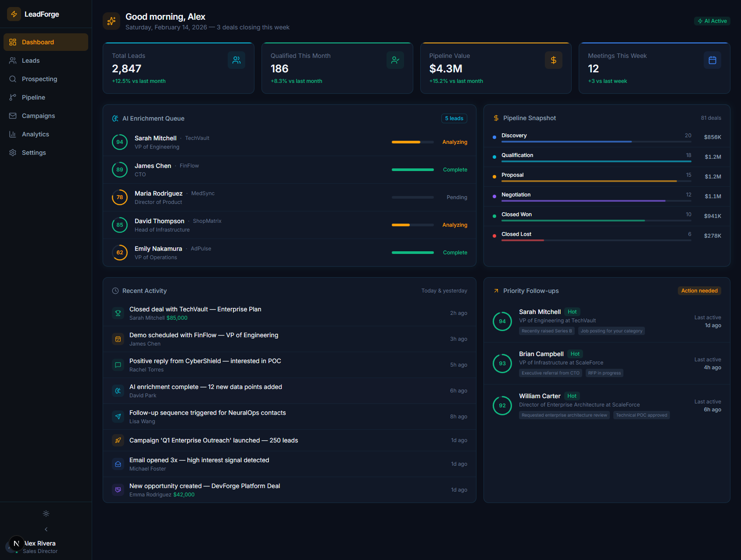The width and height of the screenshot is (741, 560).
Task: Open Analytics using the bar chart icon
Action: tap(13, 134)
